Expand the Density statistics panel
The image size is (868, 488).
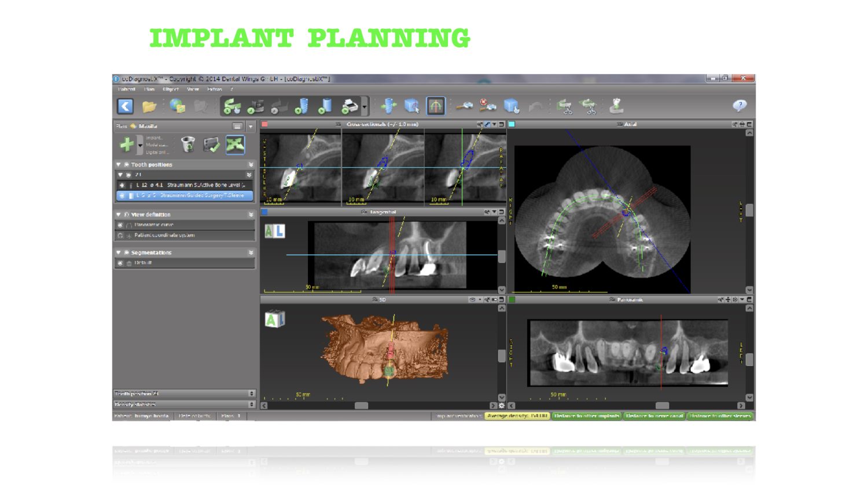(x=251, y=404)
